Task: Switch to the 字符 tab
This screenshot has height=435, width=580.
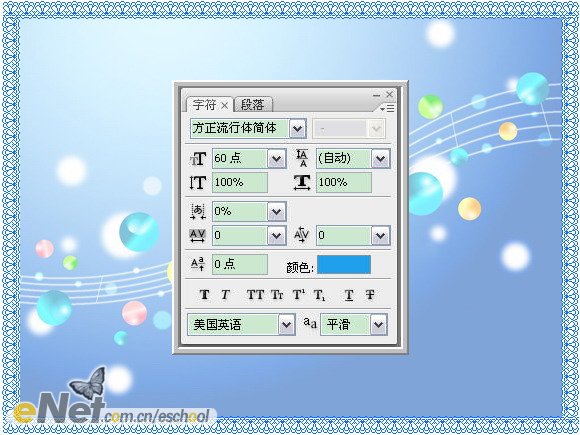Action: [x=205, y=105]
